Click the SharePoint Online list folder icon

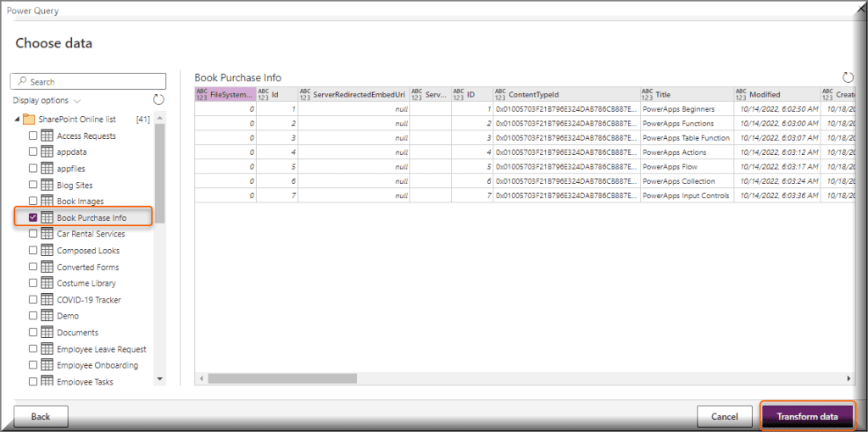point(30,119)
